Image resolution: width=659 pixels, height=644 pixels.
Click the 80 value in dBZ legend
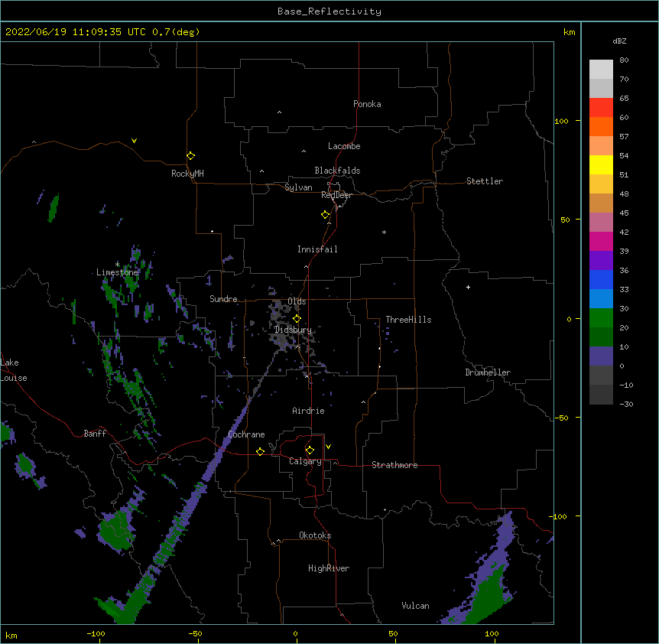click(624, 60)
